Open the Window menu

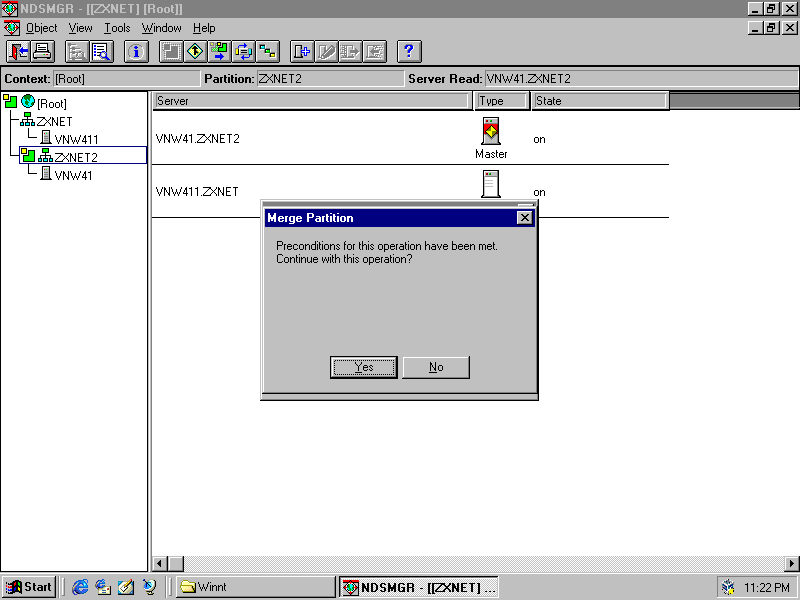tap(162, 28)
